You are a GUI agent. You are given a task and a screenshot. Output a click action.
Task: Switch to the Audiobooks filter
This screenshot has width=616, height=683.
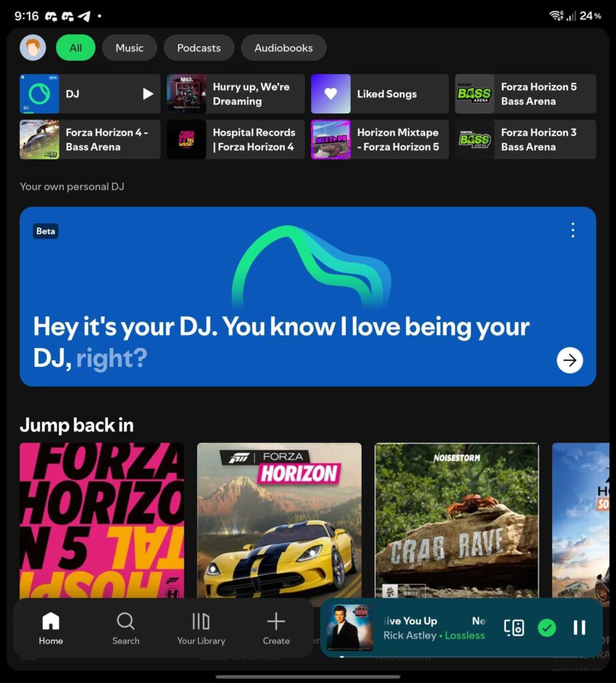284,47
